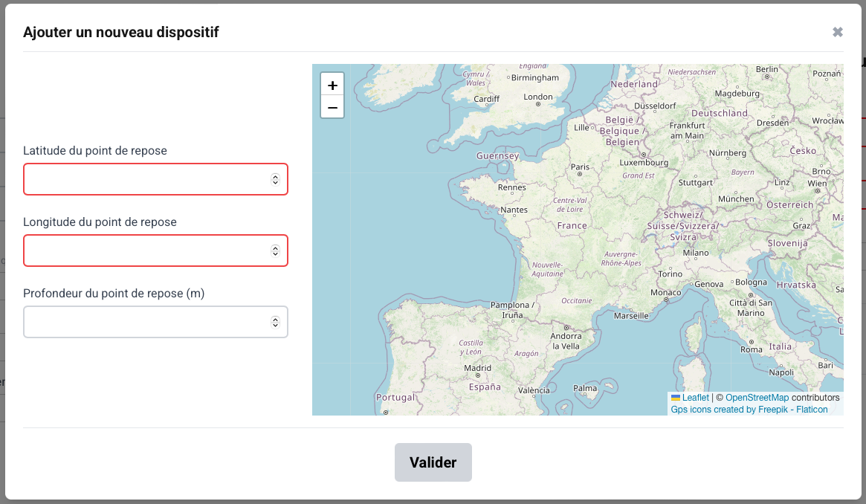Screen dimensions: 866x504
Task: Click the Dresden label on the map
Action: [772, 123]
